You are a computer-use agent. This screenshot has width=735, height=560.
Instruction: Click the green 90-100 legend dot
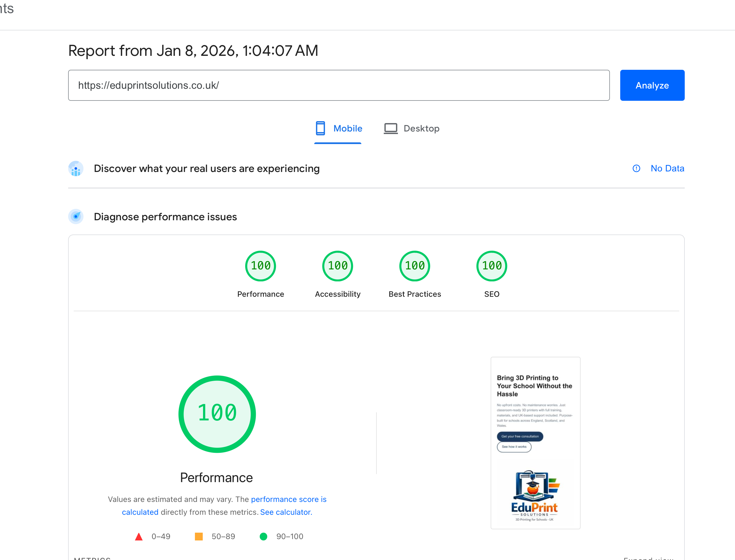click(263, 536)
